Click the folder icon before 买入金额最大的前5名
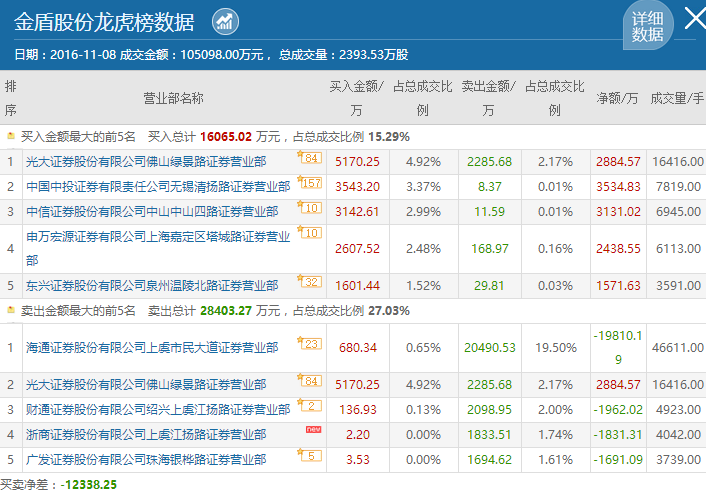This screenshot has width=706, height=493. pyautogui.click(x=11, y=136)
